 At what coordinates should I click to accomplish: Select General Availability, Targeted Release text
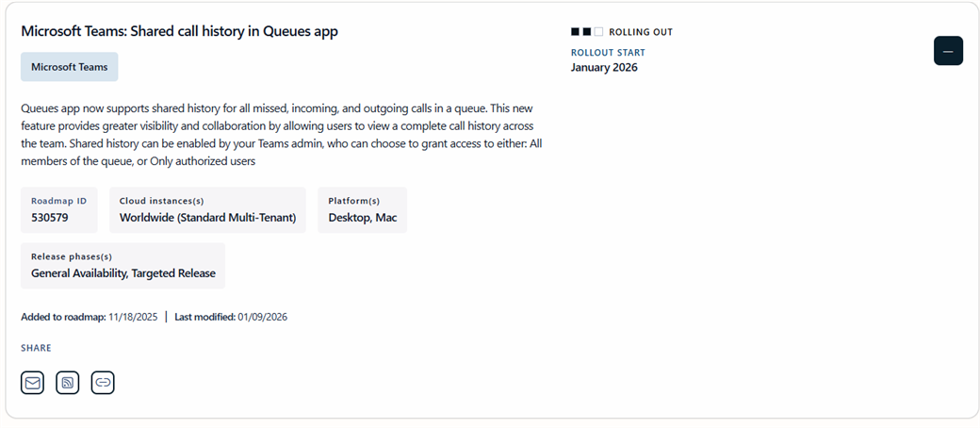click(x=123, y=273)
